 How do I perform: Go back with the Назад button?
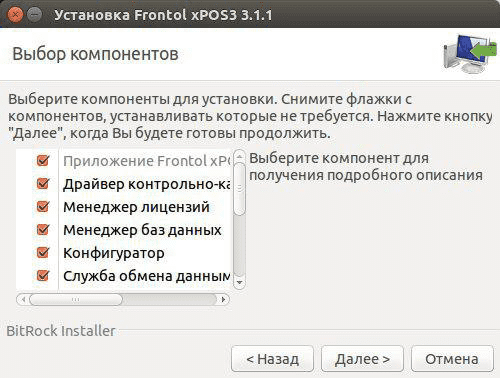click(272, 359)
